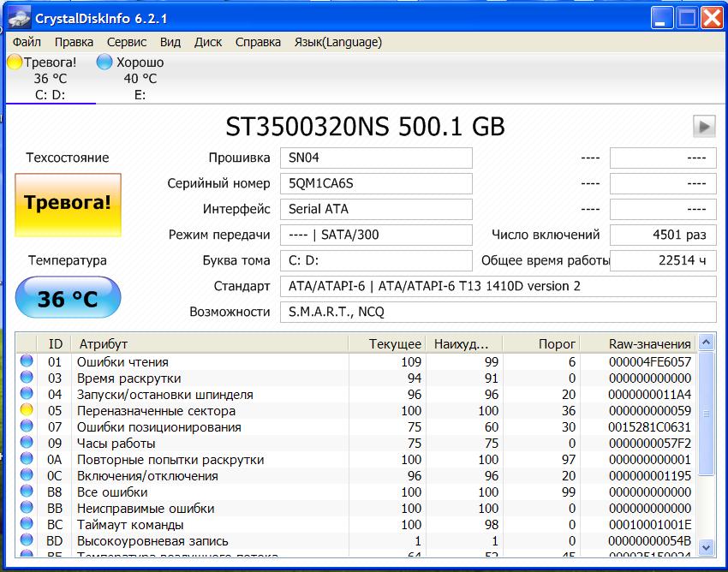Click the scroll up arrow of attribute list
Image resolution: width=728 pixels, height=572 pixels.
[x=706, y=343]
